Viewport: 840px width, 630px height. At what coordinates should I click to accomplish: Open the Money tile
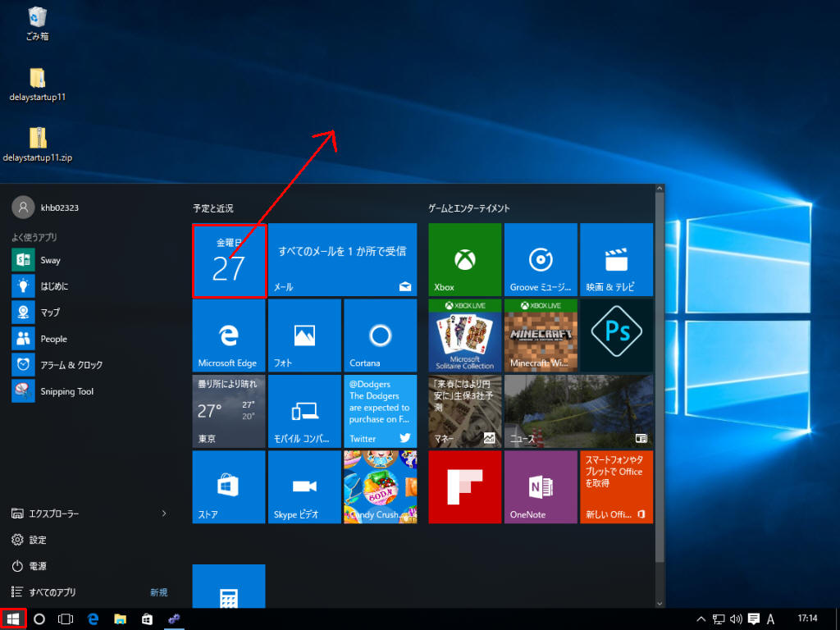point(464,412)
